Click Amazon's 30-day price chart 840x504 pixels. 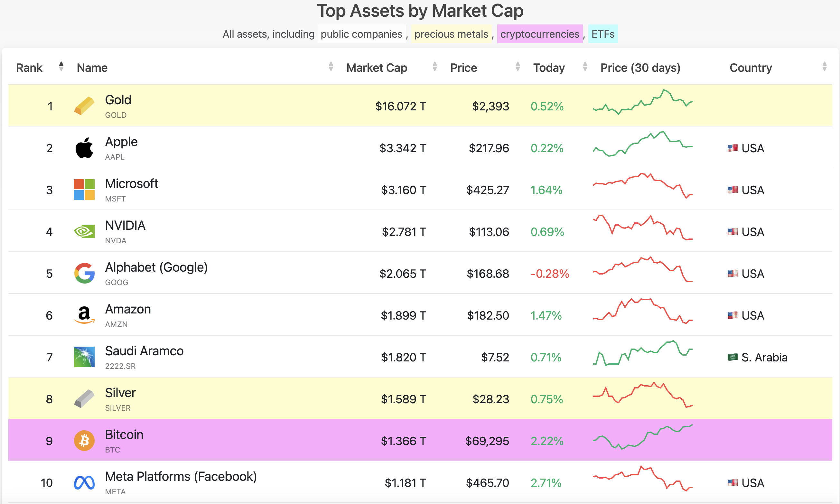pos(642,311)
